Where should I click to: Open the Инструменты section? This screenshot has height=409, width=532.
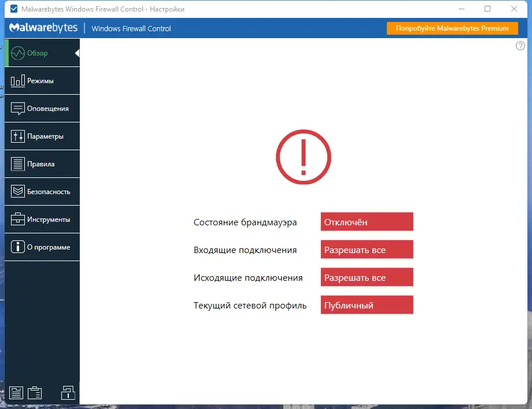42,220
